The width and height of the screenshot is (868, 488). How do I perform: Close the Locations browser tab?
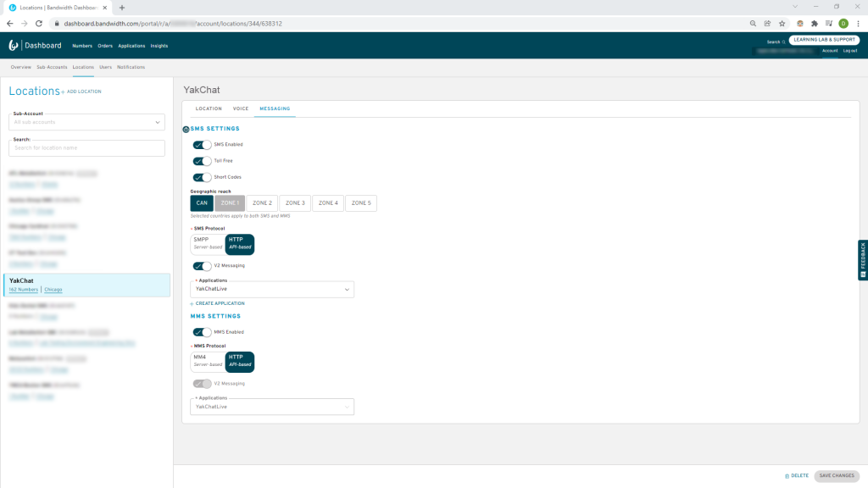104,8
